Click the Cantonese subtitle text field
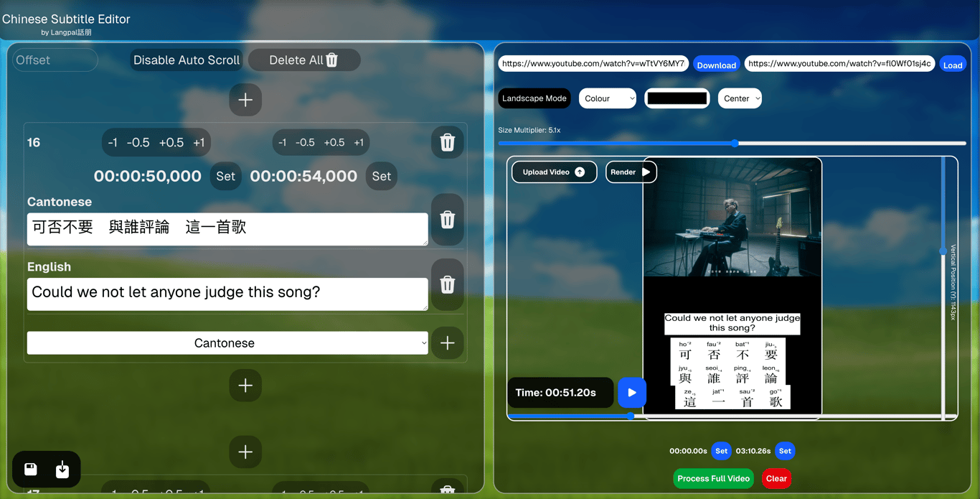 coord(227,229)
